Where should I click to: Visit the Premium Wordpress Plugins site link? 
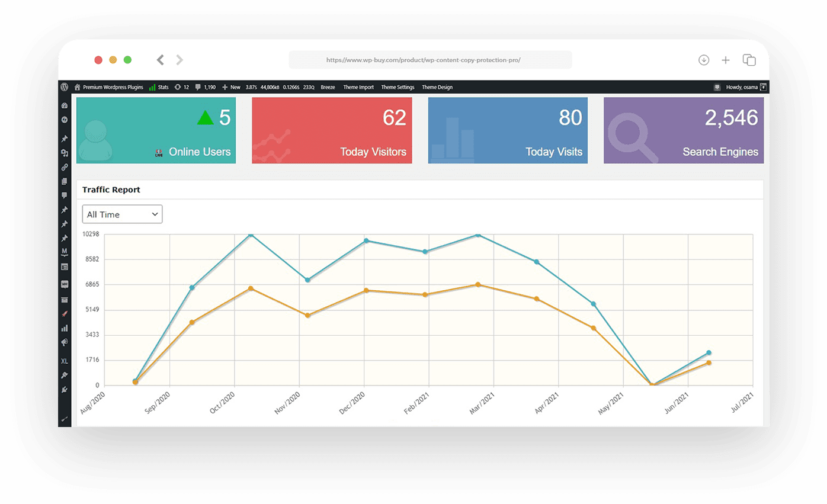point(112,87)
